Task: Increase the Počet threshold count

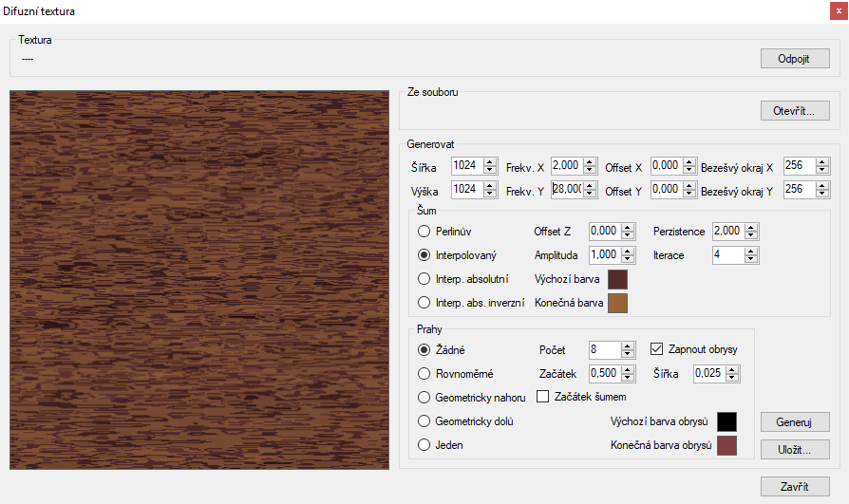Action: (628, 345)
